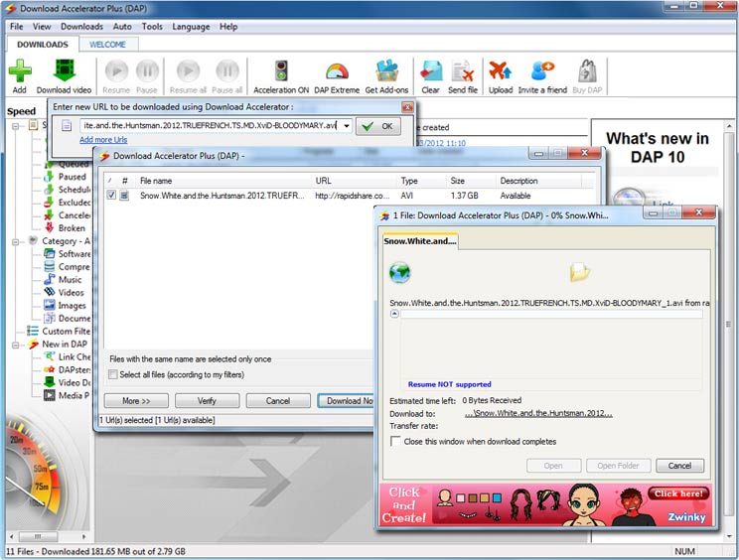The width and height of the screenshot is (739, 560).
Task: Open the Auto menu
Action: click(x=122, y=27)
